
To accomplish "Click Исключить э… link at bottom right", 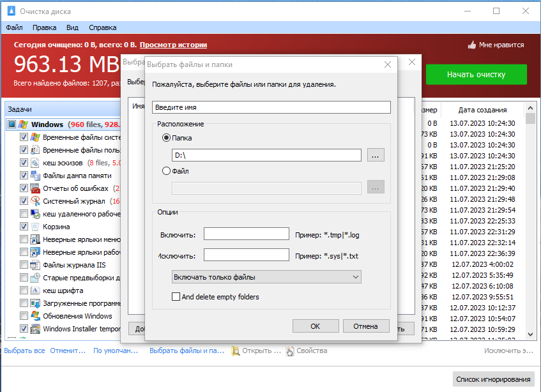I will pyautogui.click(x=508, y=351).
